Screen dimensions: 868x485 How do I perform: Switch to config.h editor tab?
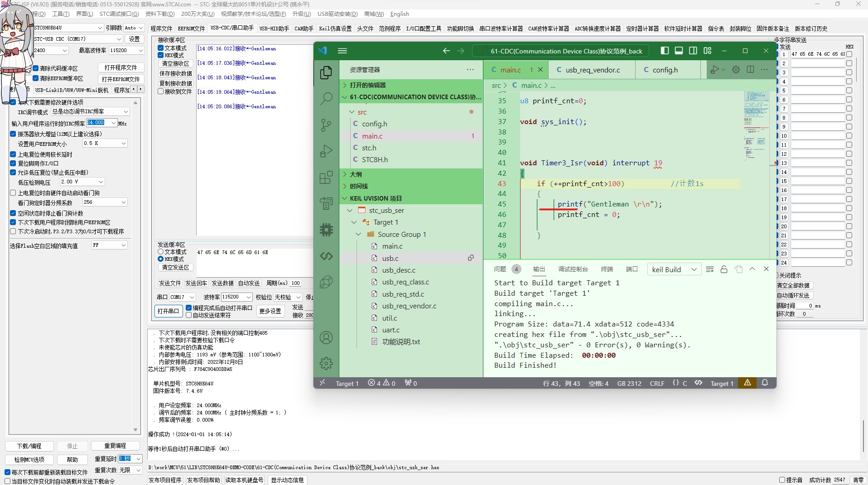click(x=665, y=70)
